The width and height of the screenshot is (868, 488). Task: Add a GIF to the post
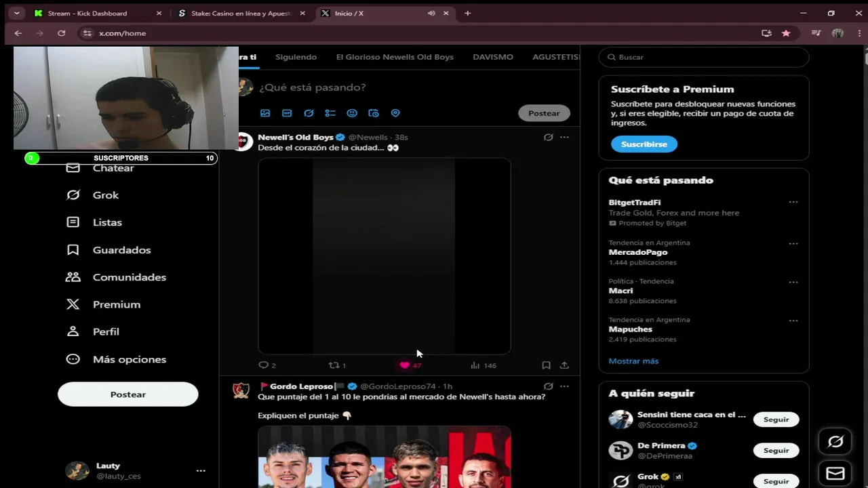(287, 113)
